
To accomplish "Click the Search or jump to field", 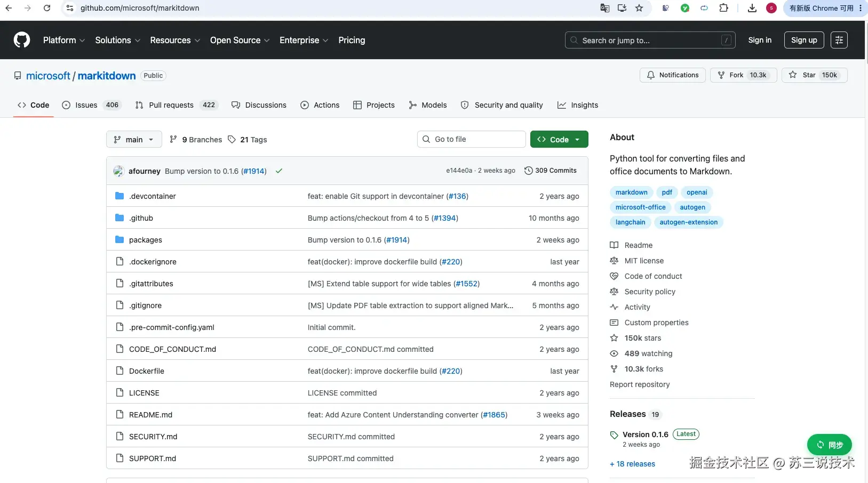I will [650, 40].
